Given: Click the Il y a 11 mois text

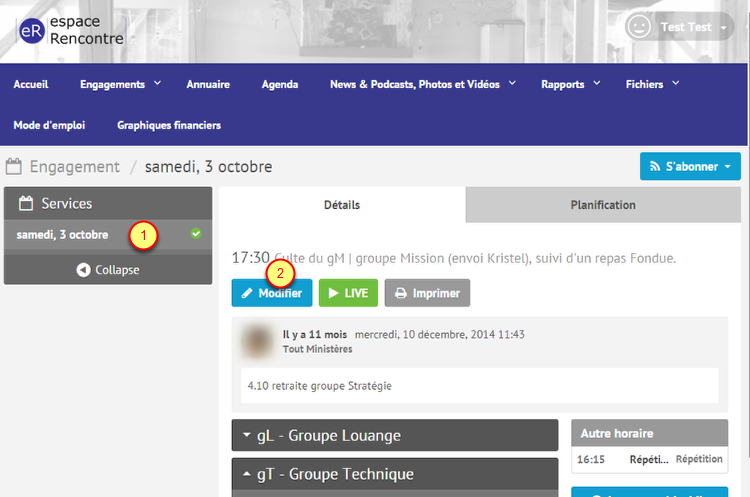Looking at the screenshot, I should (315, 334).
